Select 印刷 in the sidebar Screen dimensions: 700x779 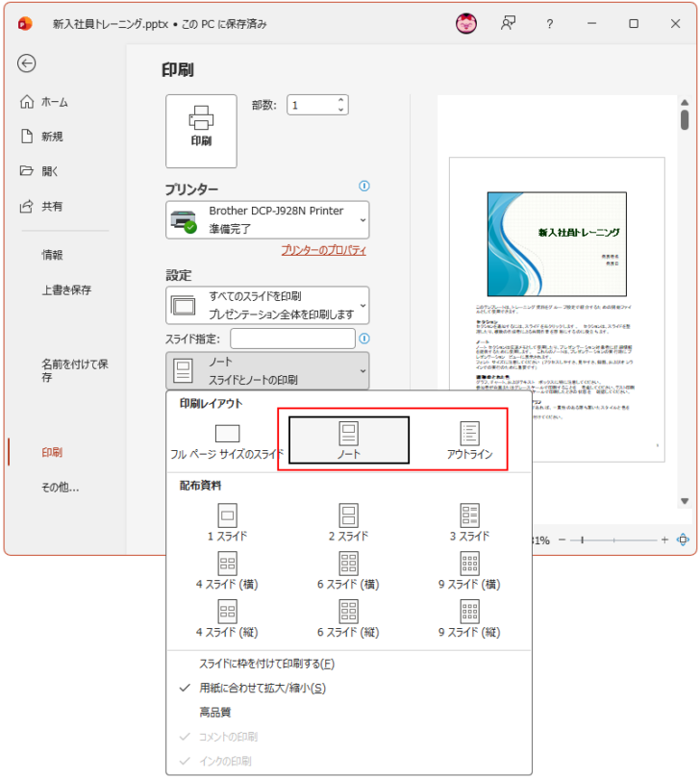(x=52, y=452)
